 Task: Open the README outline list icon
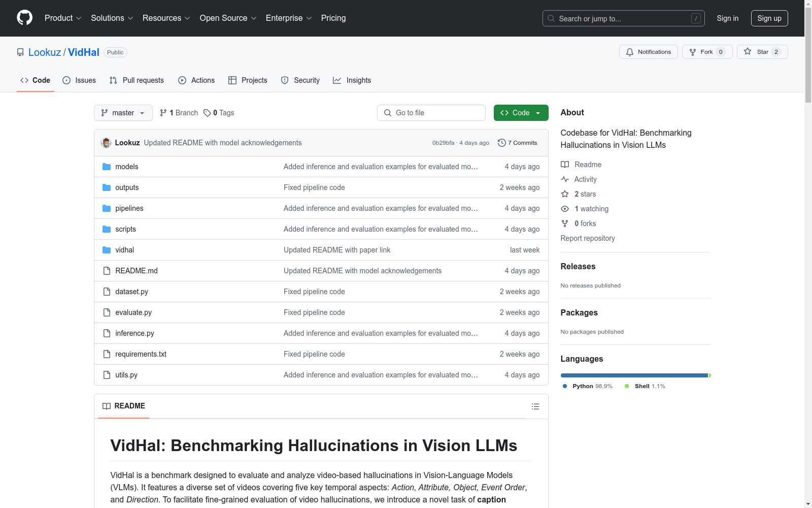pyautogui.click(x=535, y=406)
